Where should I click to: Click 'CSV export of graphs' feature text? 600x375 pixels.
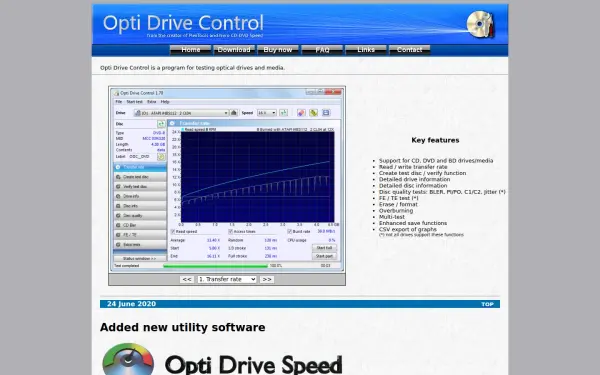(x=408, y=229)
